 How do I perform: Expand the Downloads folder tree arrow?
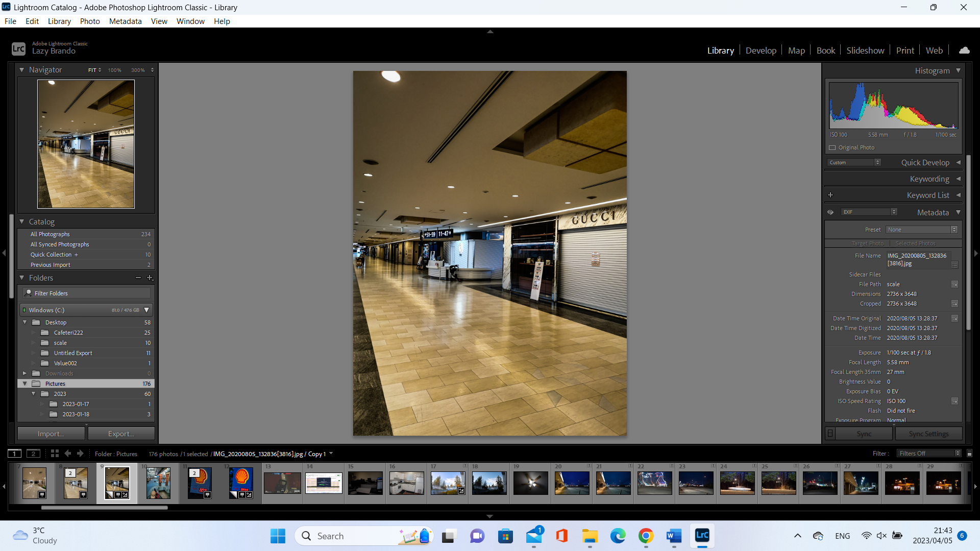tap(24, 373)
